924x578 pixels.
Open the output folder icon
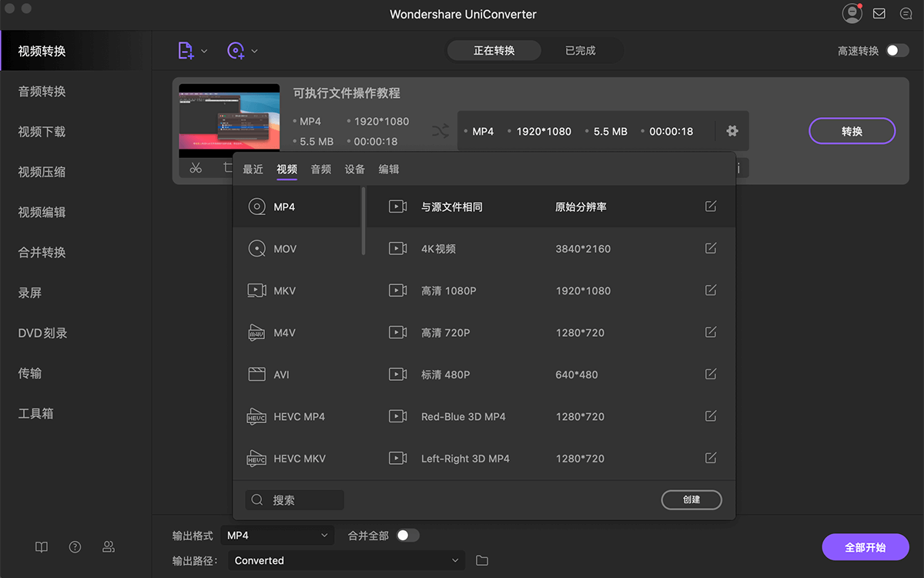click(482, 560)
